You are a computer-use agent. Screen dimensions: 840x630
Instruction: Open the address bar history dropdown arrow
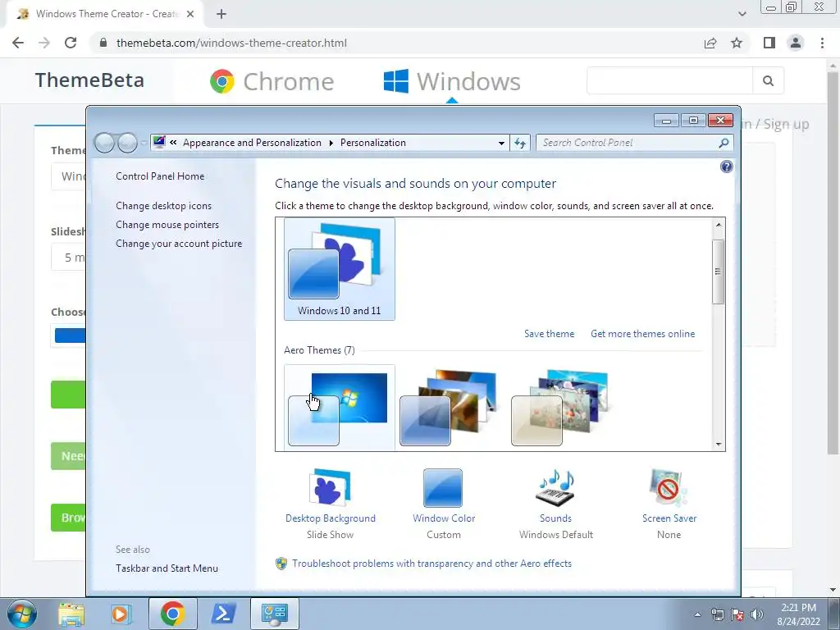point(501,143)
